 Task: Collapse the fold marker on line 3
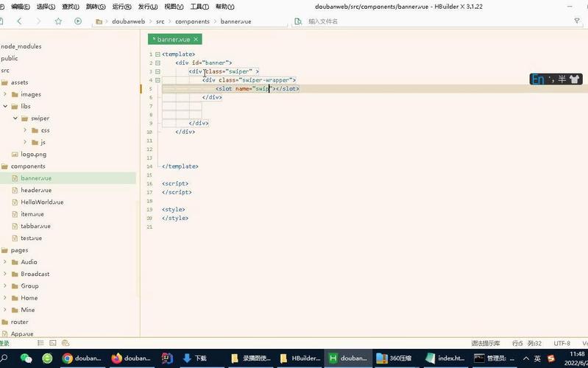(157, 71)
